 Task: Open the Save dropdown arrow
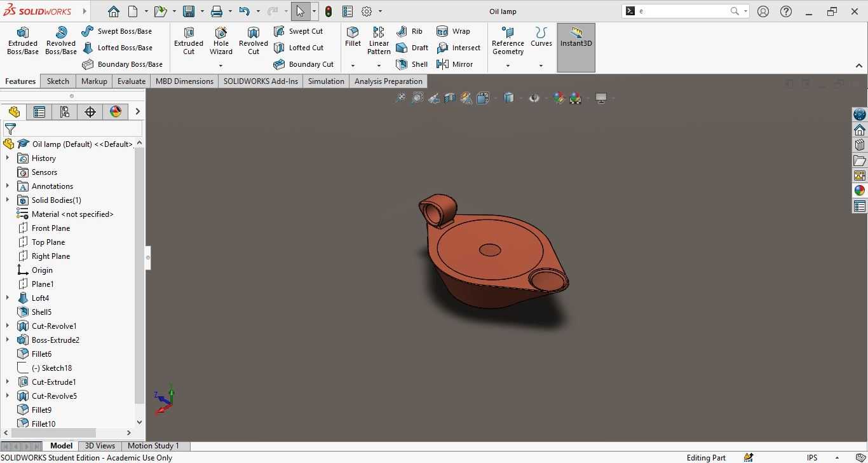(x=203, y=11)
